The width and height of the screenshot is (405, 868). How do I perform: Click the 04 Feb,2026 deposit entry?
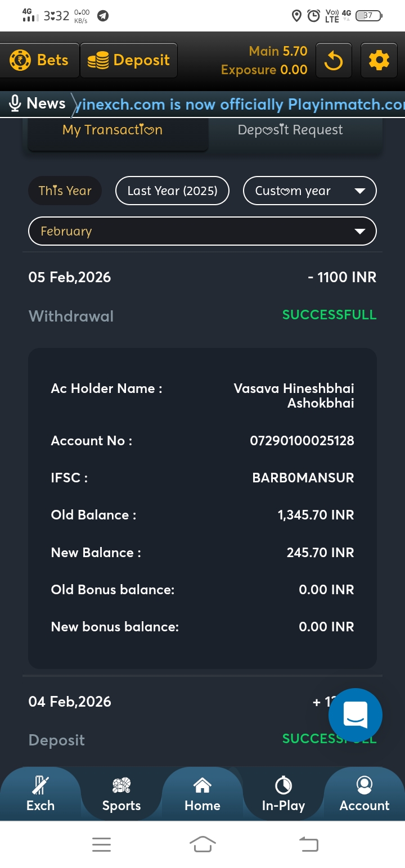[x=169, y=720]
